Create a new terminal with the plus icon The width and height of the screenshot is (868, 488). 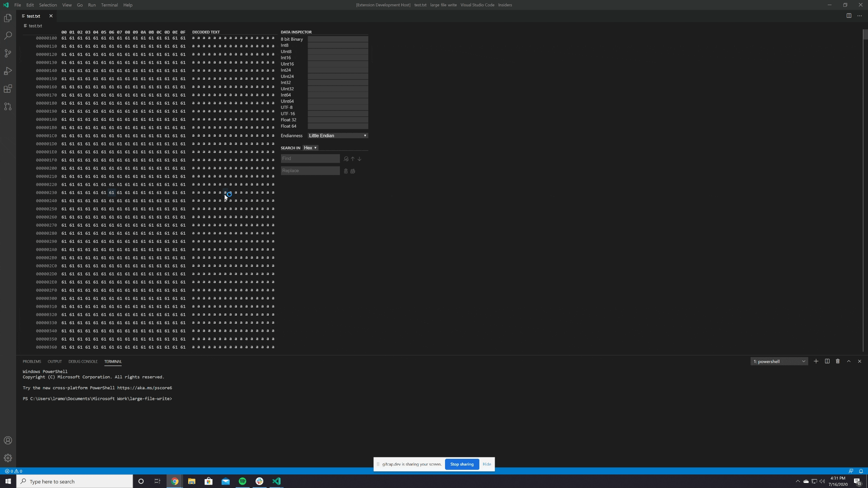click(x=815, y=361)
